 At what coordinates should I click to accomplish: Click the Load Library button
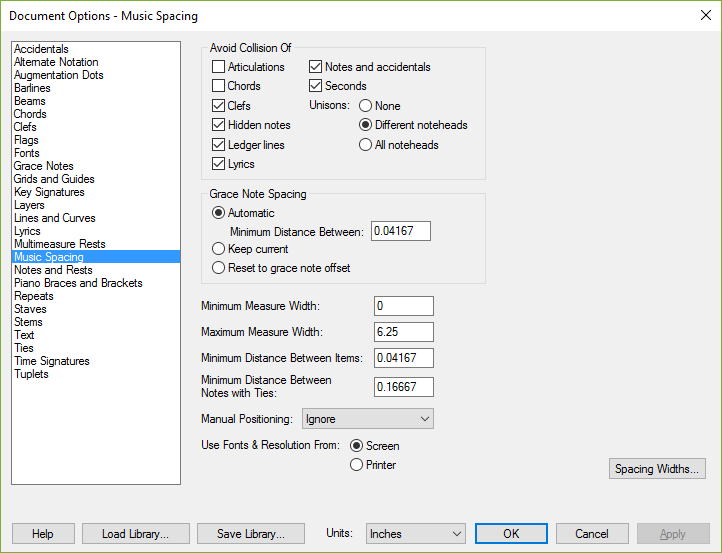point(136,534)
